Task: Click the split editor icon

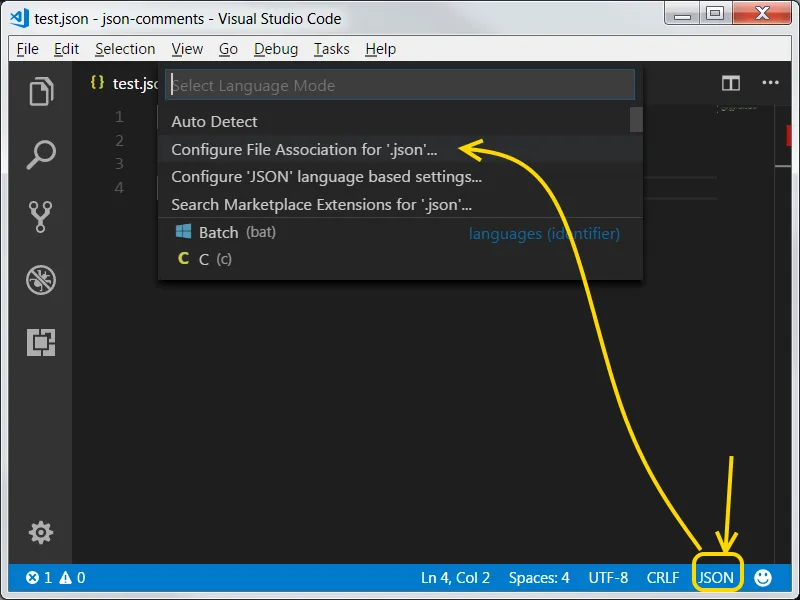Action: pos(731,83)
